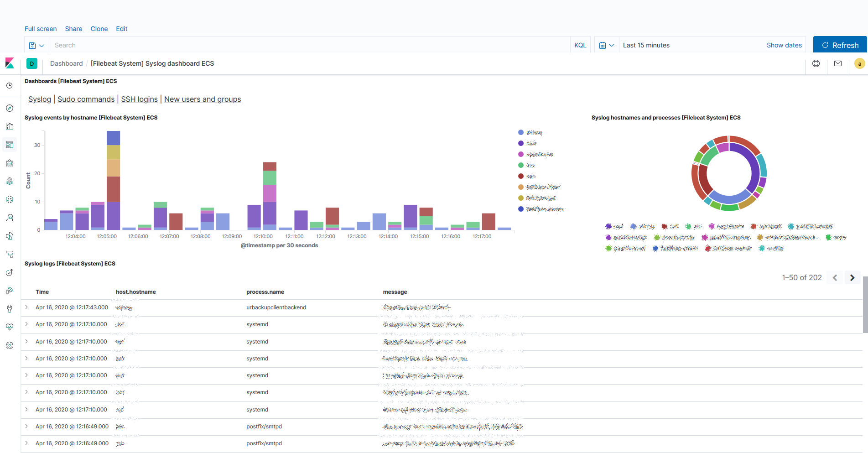Screen dimensions: 868x453
Task: Click the olive swatch in the bar chart legend
Action: pyautogui.click(x=521, y=198)
